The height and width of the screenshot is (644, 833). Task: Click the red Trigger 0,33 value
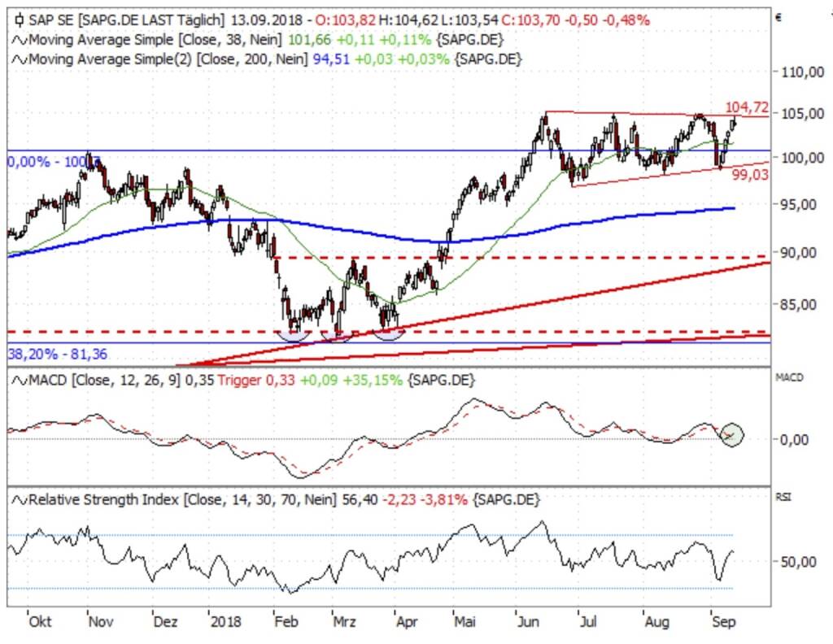click(x=256, y=381)
